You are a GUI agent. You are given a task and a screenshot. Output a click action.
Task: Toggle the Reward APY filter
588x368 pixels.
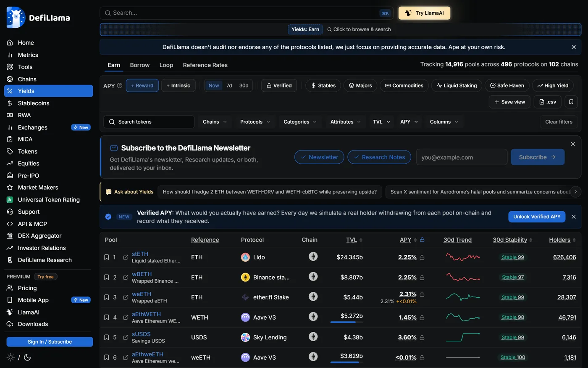click(x=142, y=85)
